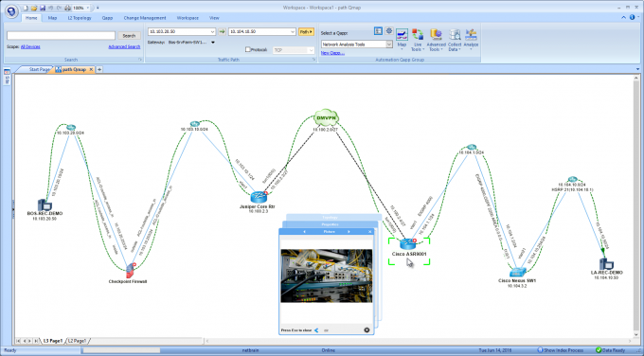644x356 pixels.
Task: Click the yellow Path button
Action: pos(306,31)
